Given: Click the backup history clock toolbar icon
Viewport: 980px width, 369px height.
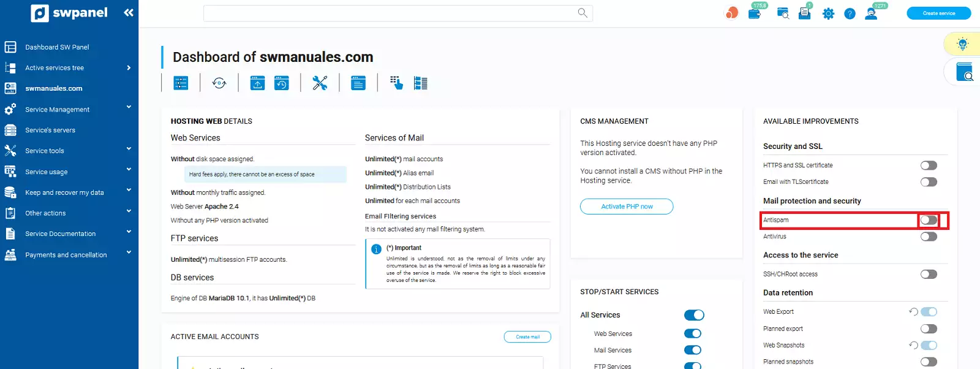Looking at the screenshot, I should pyautogui.click(x=281, y=83).
